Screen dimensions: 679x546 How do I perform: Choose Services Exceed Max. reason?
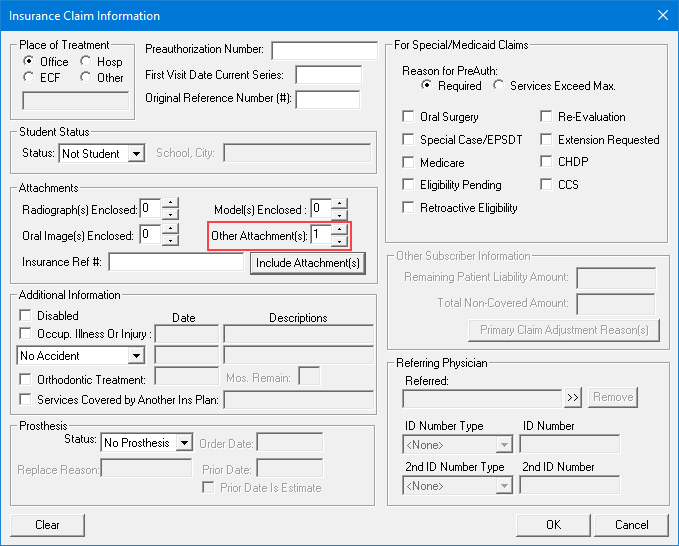[x=499, y=86]
